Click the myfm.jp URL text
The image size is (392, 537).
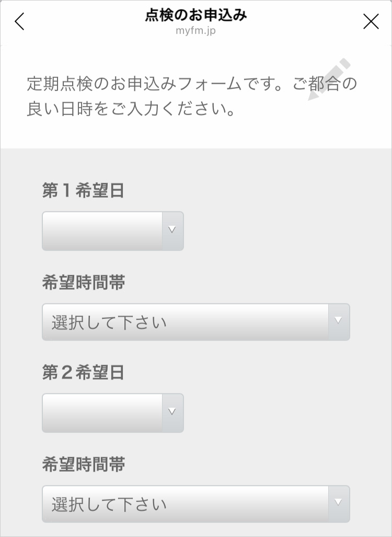[196, 30]
